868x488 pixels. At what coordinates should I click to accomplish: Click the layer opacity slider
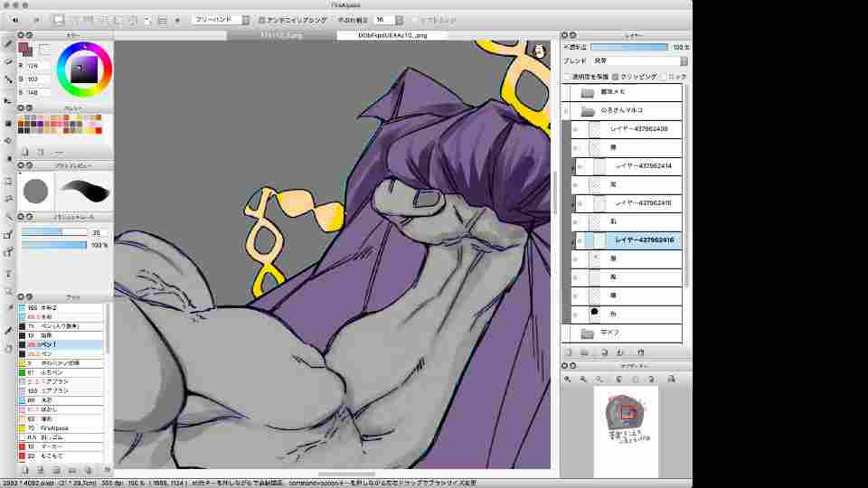coord(629,47)
